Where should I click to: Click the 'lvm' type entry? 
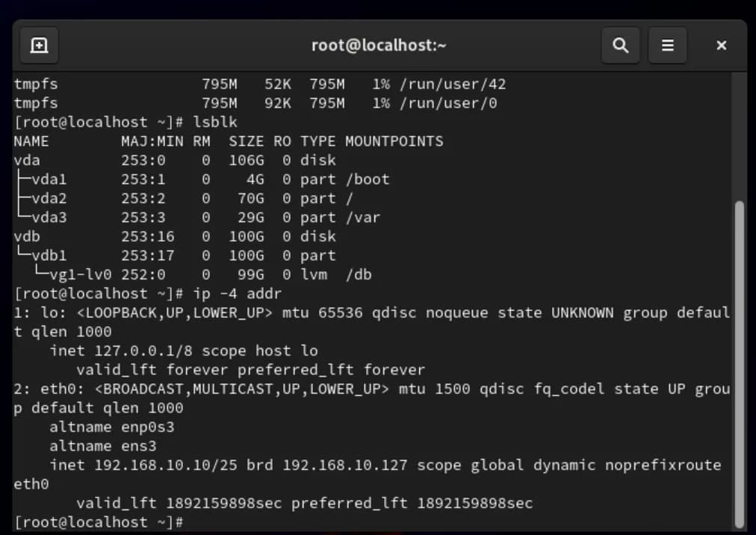(x=314, y=274)
